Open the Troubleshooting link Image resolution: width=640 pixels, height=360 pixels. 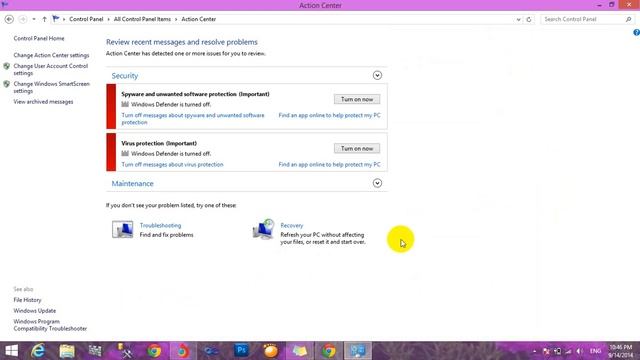click(x=160, y=225)
